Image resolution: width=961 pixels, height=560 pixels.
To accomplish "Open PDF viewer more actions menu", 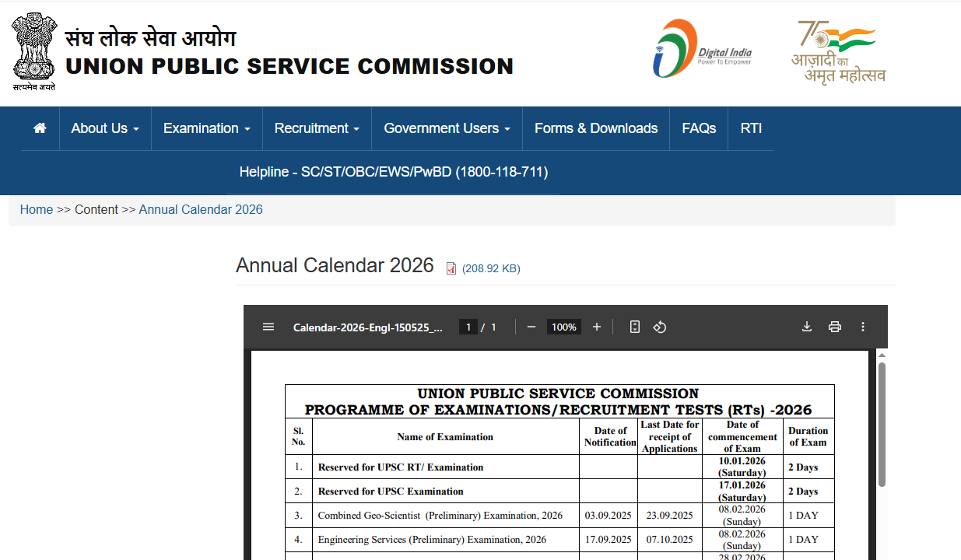I will coord(863,327).
